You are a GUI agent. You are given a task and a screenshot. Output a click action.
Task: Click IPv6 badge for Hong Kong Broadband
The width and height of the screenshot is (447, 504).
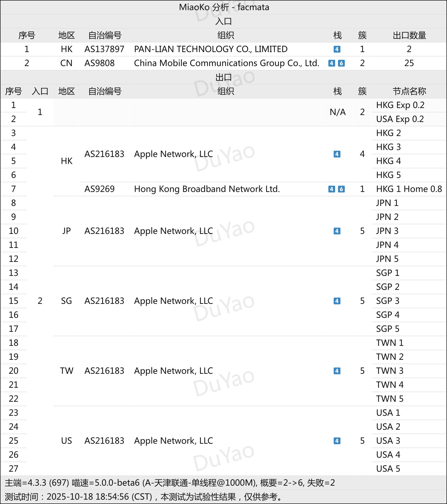point(341,189)
